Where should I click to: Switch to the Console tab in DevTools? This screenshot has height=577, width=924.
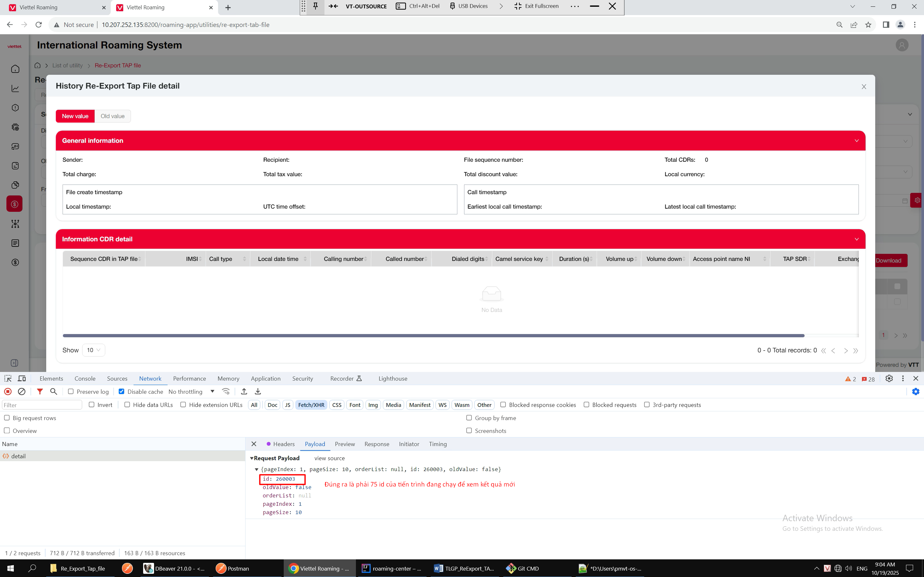click(85, 379)
